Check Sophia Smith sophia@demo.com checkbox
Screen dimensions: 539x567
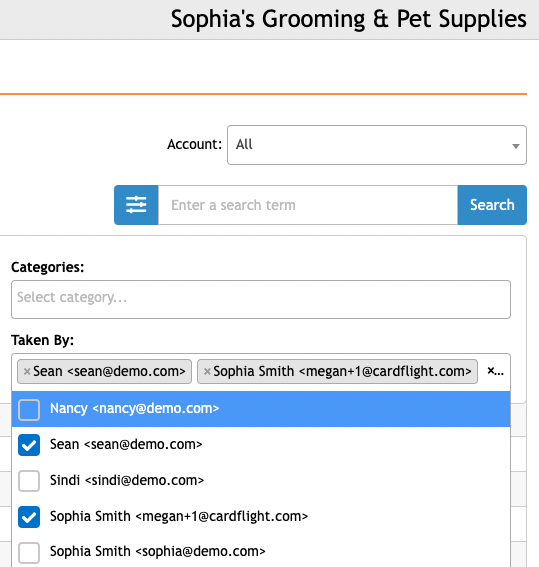pos(29,552)
